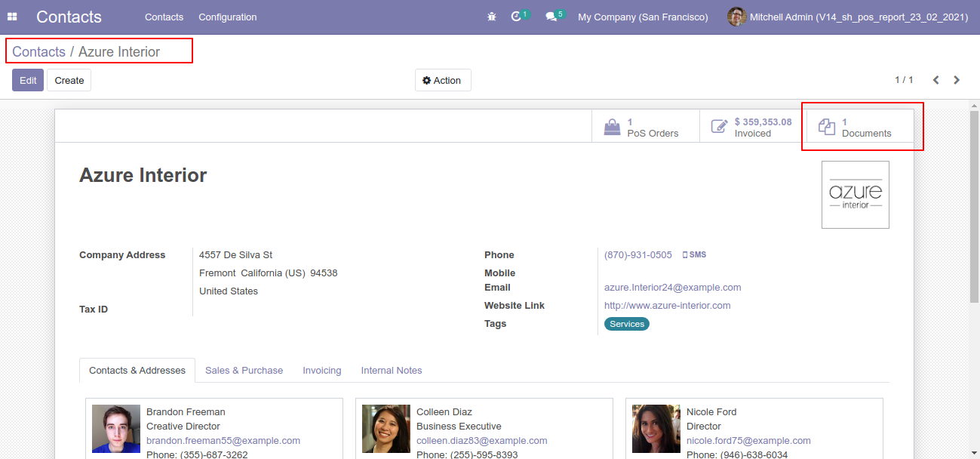Click Nicole Ford contact name
This screenshot has width=980, height=459.
tap(711, 412)
